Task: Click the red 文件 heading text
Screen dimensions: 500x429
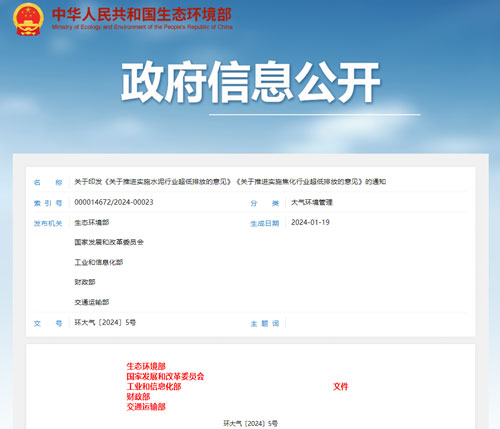Action: pyautogui.click(x=341, y=386)
